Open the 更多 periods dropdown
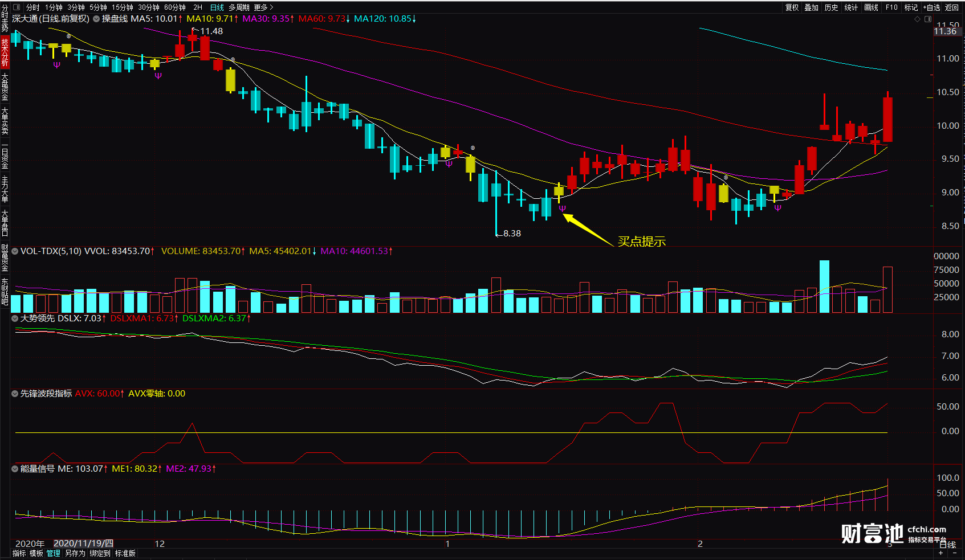Viewport: 965px width, 560px height. (263, 7)
